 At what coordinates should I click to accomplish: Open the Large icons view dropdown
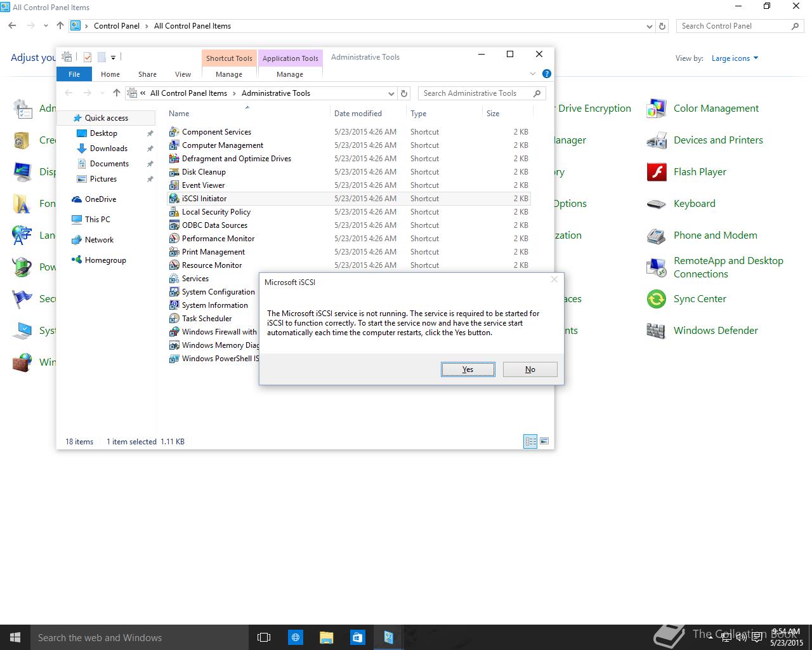point(735,58)
